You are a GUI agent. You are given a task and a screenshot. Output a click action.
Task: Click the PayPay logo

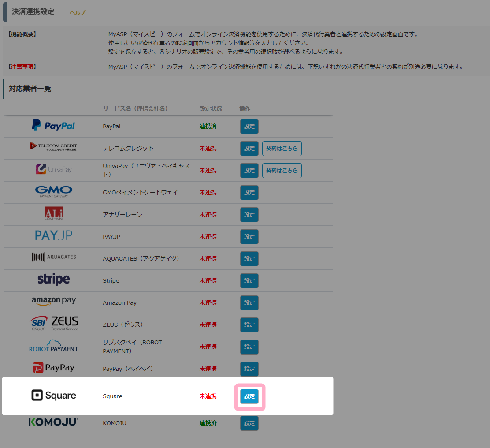tap(53, 368)
